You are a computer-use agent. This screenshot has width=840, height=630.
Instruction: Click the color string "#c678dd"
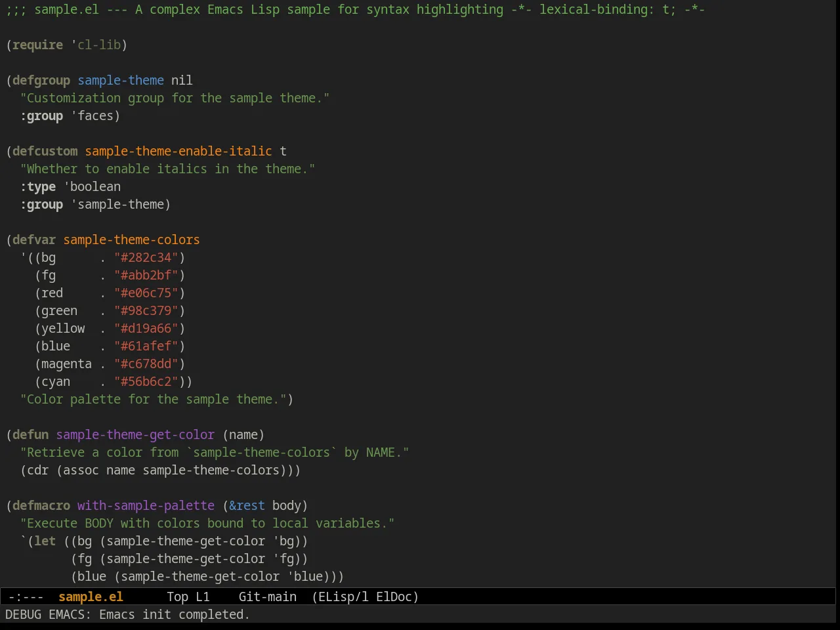146,364
